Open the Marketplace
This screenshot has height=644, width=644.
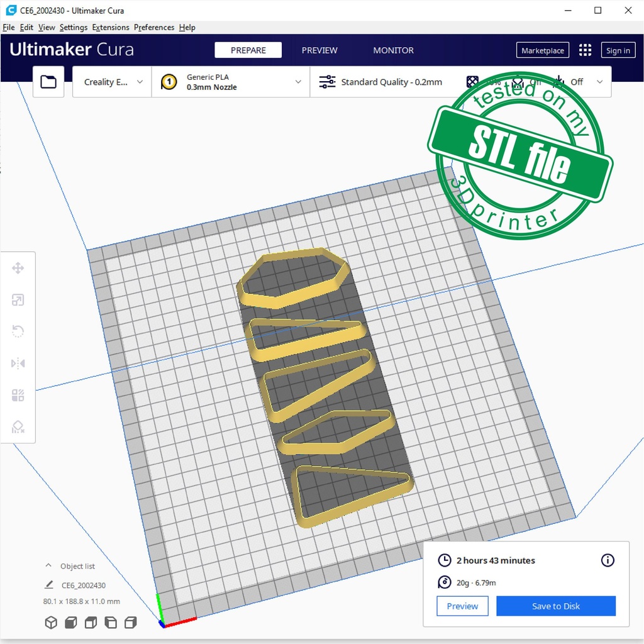543,50
